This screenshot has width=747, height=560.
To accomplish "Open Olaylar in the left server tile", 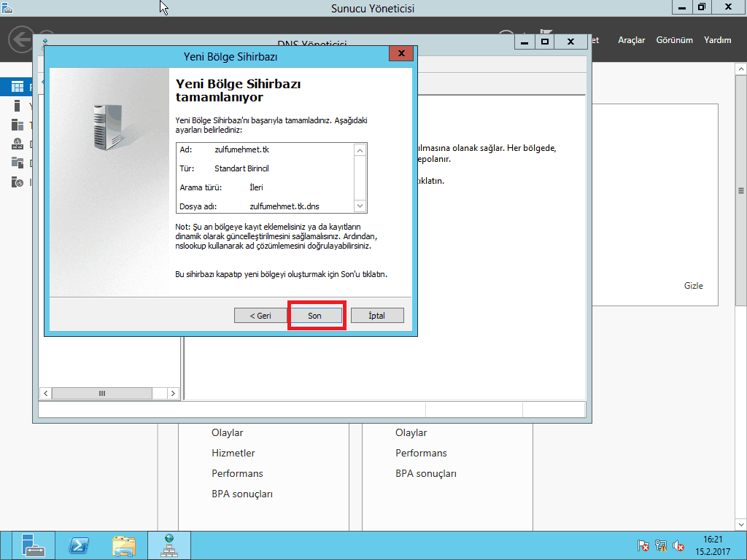I will tap(228, 432).
